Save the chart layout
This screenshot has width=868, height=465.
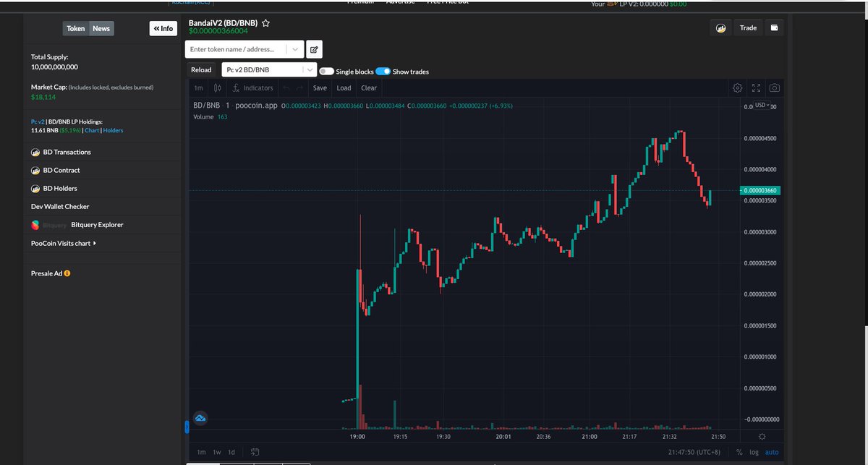pyautogui.click(x=320, y=88)
